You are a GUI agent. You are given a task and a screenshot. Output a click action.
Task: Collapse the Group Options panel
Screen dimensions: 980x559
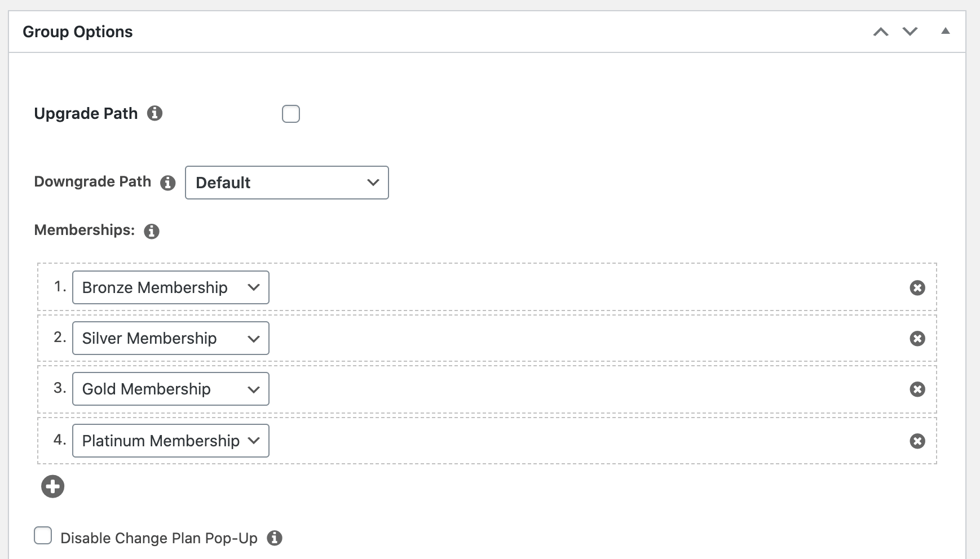946,31
